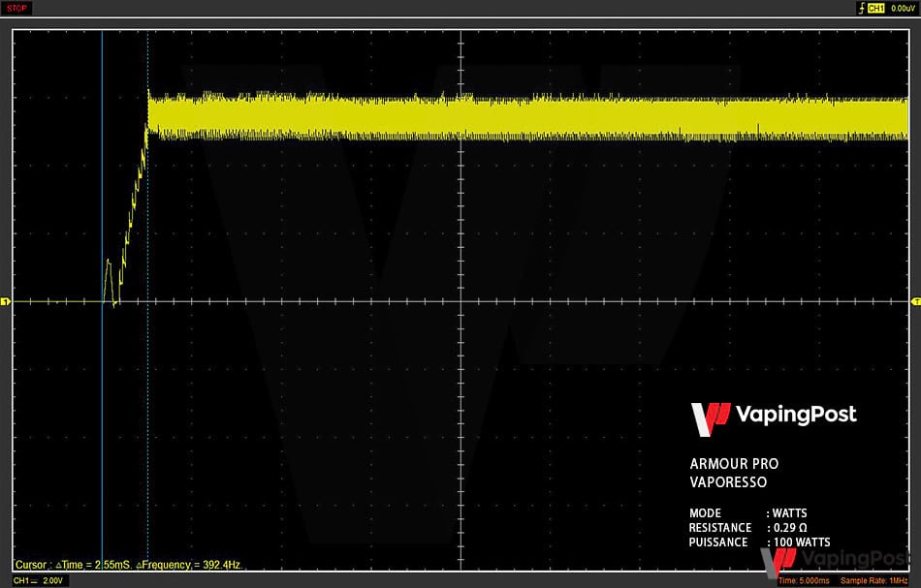Click the channel 1 ground marker on left edge
921x588 pixels.
pos(5,302)
